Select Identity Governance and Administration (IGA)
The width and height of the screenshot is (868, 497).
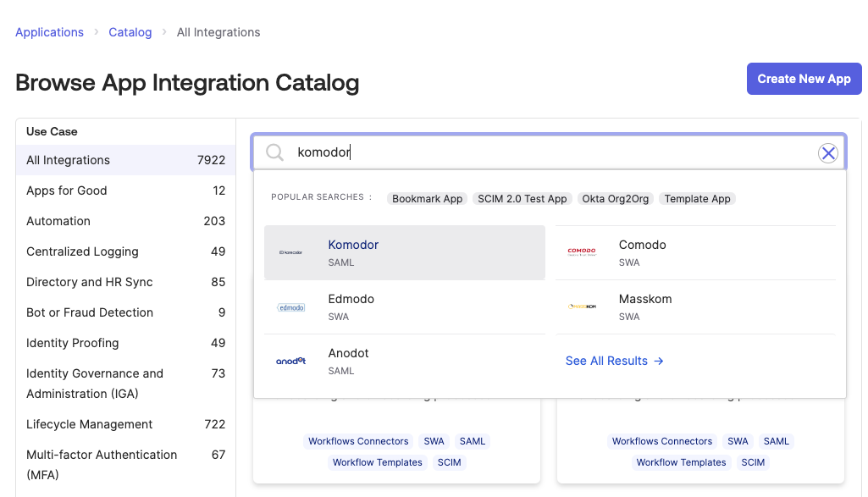point(125,384)
